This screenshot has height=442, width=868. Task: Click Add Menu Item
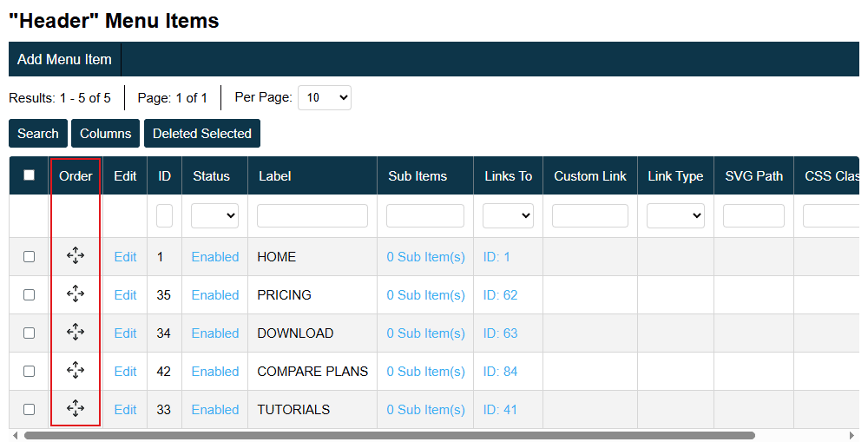click(64, 59)
